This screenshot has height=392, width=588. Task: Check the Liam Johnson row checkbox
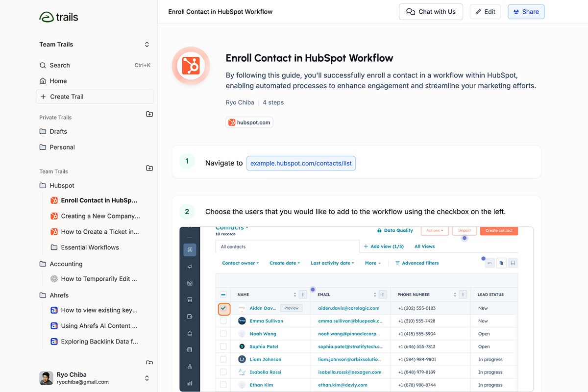coord(223,359)
